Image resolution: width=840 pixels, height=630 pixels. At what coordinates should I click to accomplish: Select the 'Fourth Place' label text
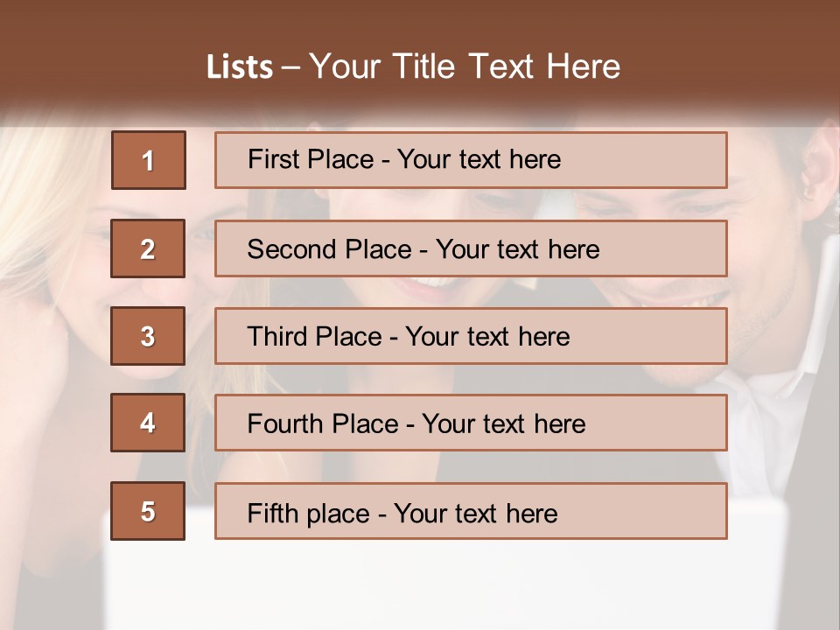[322, 424]
